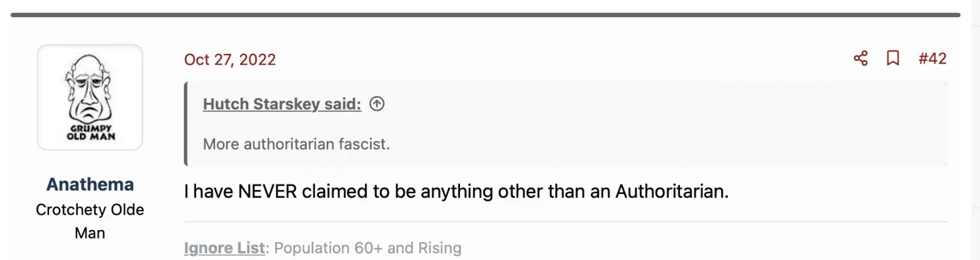Click the quoted text "More authoritarian fascist."
The height and width of the screenshot is (260, 980).
(x=296, y=144)
